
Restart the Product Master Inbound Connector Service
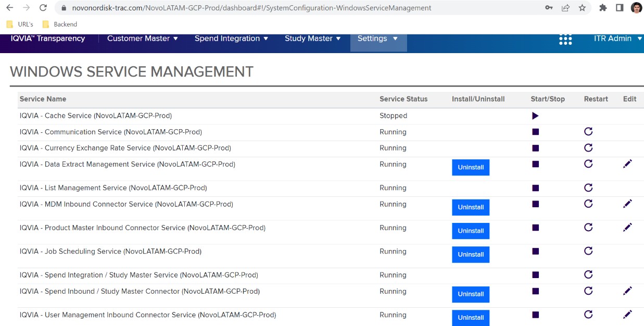588,227
